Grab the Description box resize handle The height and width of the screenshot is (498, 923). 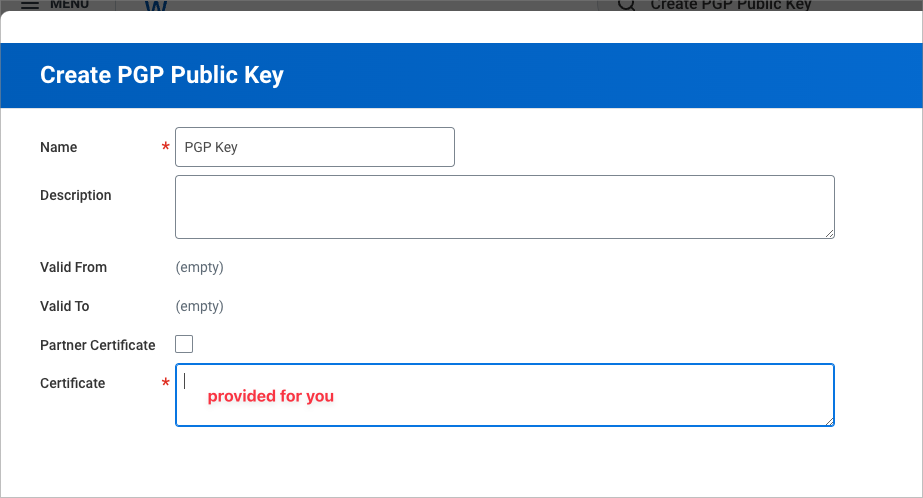(x=829, y=233)
